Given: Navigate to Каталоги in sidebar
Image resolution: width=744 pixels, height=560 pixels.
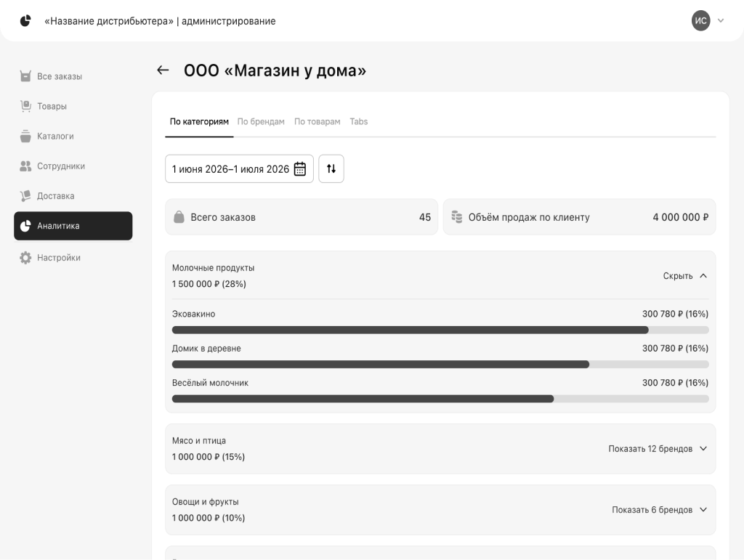Looking at the screenshot, I should (73, 136).
